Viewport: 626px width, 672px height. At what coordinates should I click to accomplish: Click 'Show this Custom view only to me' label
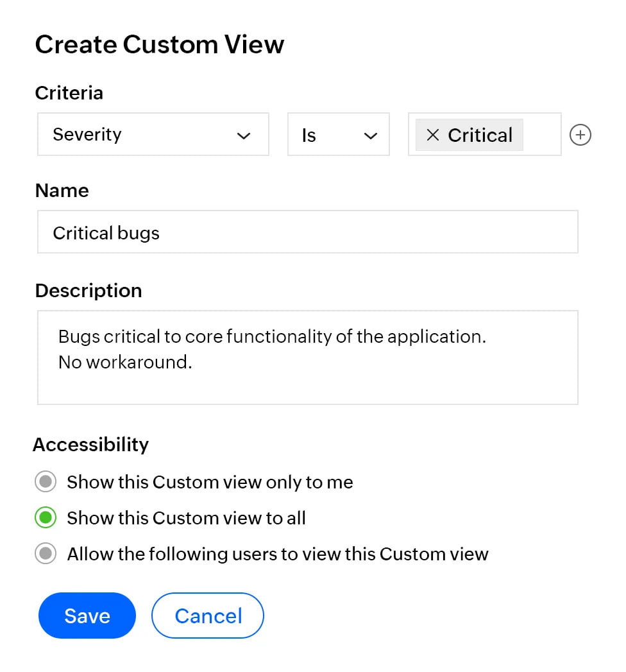coord(210,481)
